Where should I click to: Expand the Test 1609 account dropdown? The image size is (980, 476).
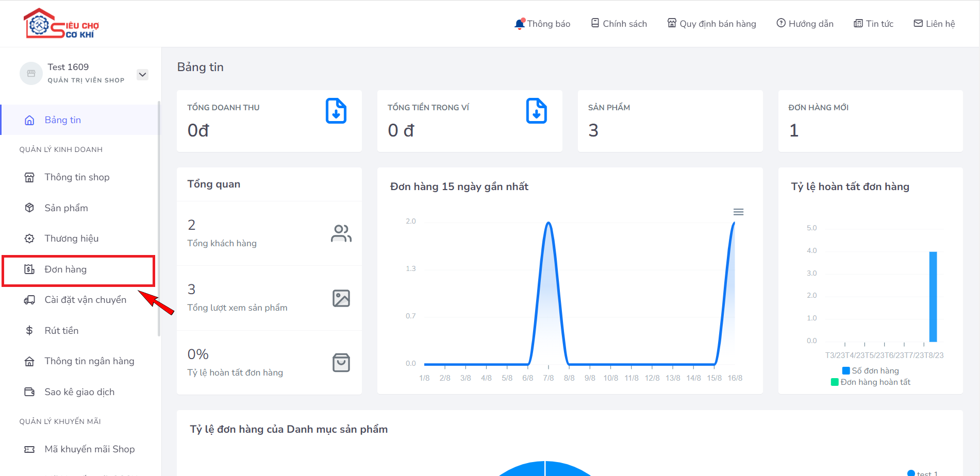[143, 74]
